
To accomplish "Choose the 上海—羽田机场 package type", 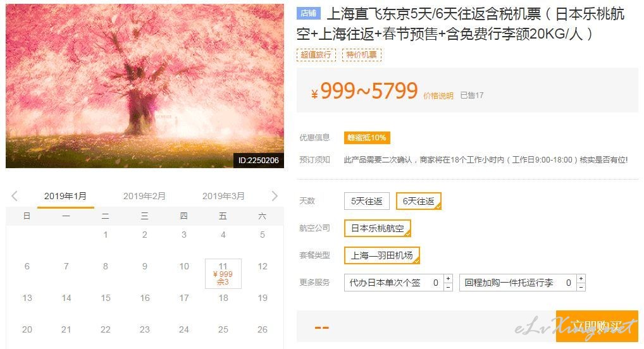I will coord(382,255).
